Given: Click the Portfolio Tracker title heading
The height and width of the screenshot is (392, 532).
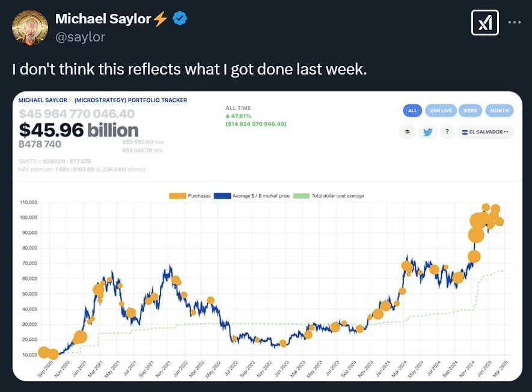Looking at the screenshot, I should tap(103, 100).
